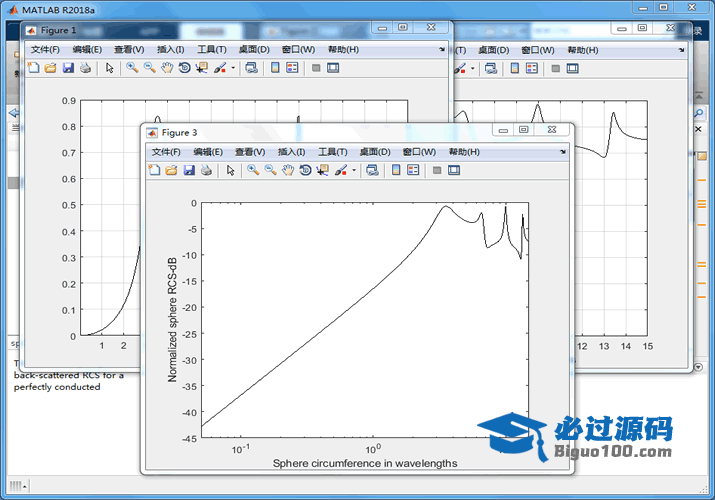Select Edit Plot arrow in Figure 3
715x500 pixels.
click(230, 170)
